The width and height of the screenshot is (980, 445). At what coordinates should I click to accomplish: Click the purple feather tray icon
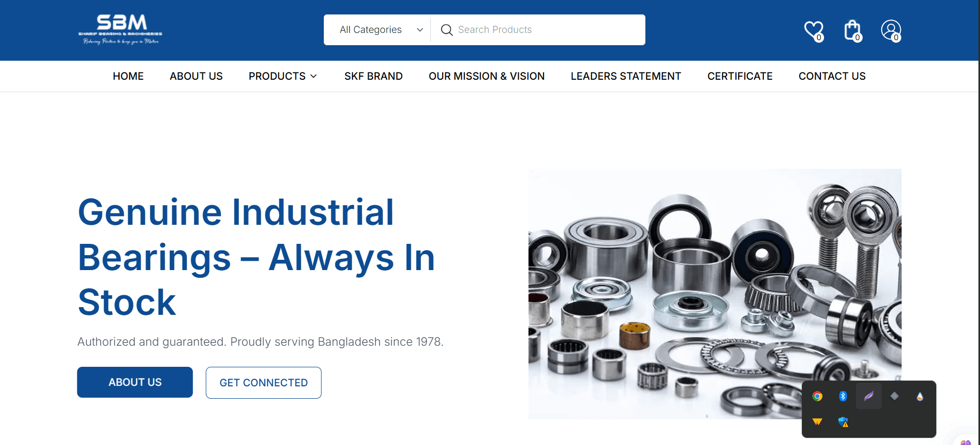[869, 396]
